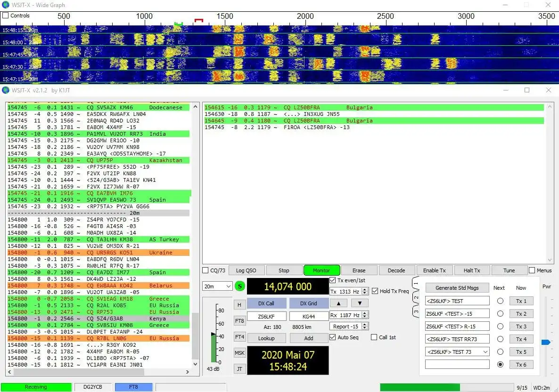Click the Wide Graph window globe icon
This screenshot has height=392, width=559.
pyautogui.click(x=5, y=5)
